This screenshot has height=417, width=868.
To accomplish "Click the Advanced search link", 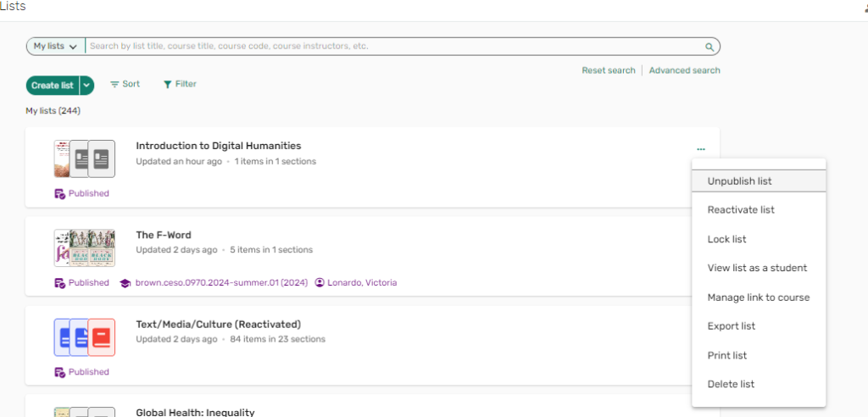I will tap(684, 70).
